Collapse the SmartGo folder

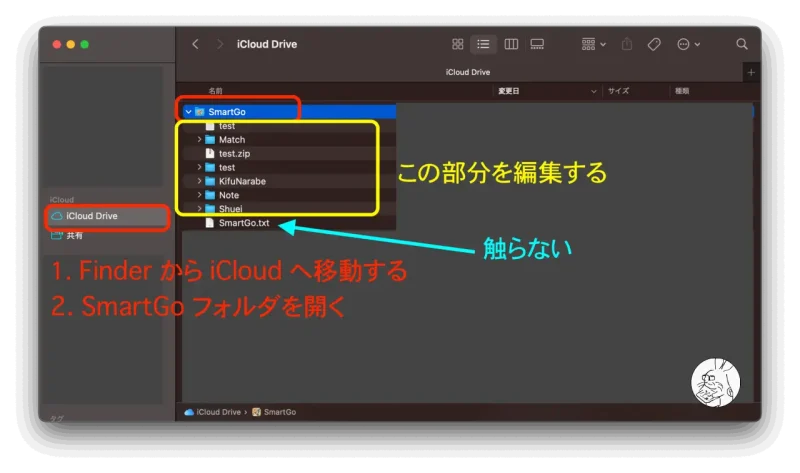coord(189,112)
